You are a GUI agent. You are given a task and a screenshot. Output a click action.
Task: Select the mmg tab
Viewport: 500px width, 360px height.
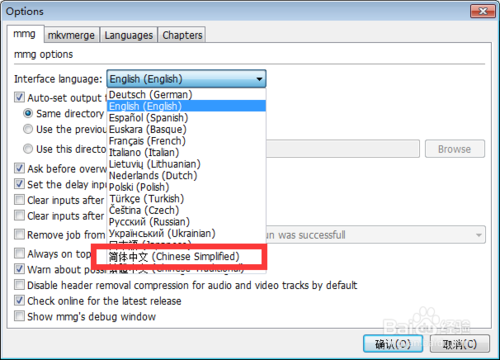tap(25, 34)
